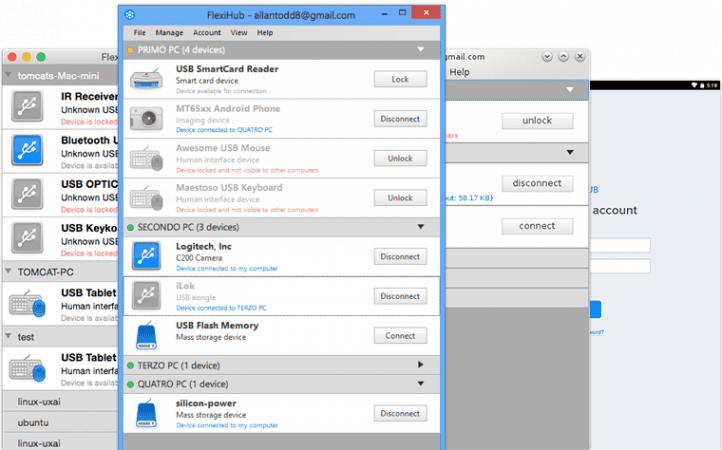Click test group USB Tablet keyboard icon

(27, 368)
